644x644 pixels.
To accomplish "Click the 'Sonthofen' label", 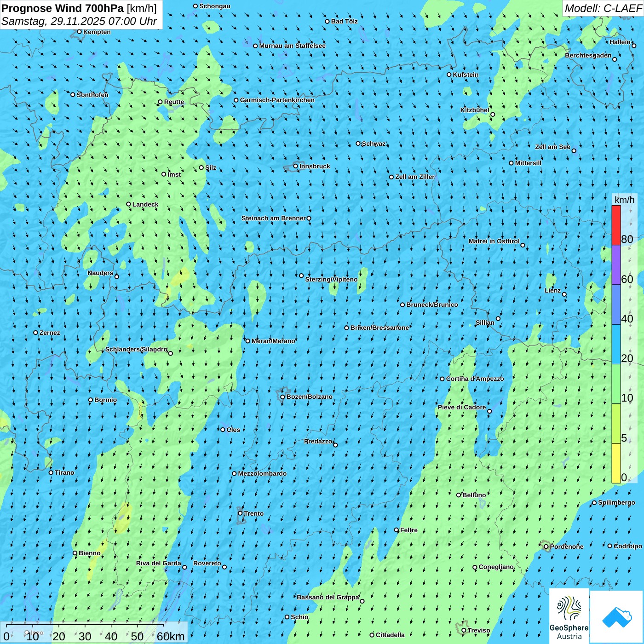I will pos(92,95).
